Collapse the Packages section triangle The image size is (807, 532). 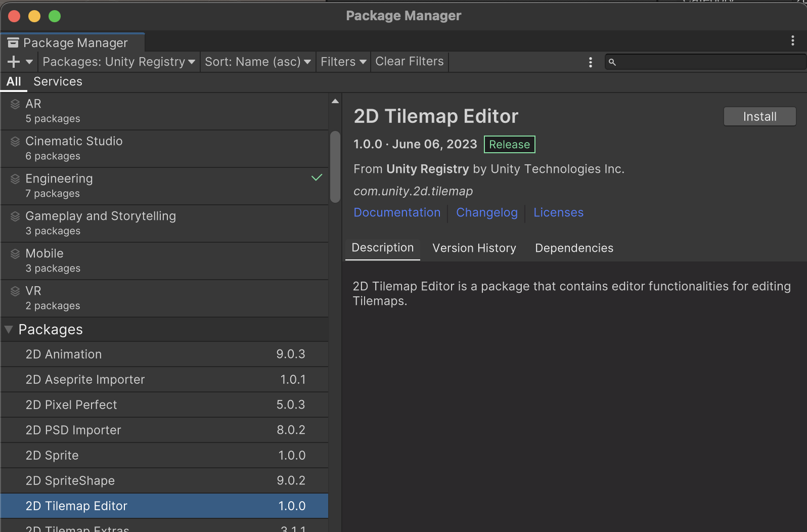coord(9,329)
